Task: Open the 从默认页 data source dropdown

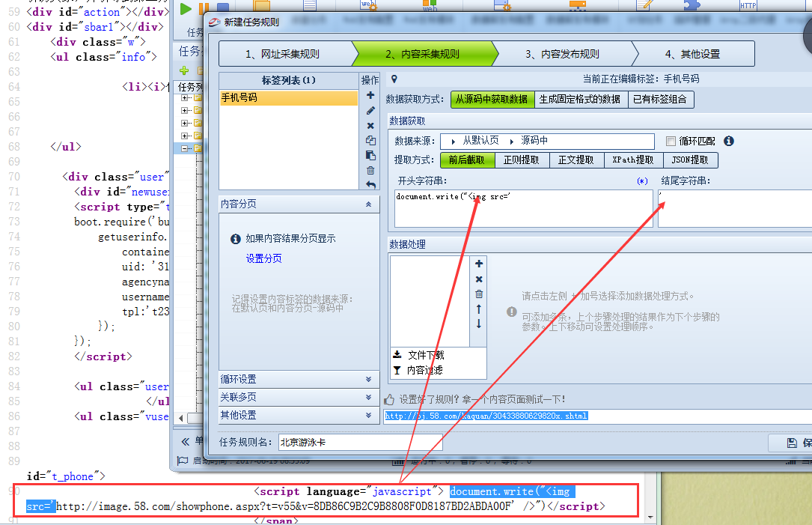Action: 475,141
